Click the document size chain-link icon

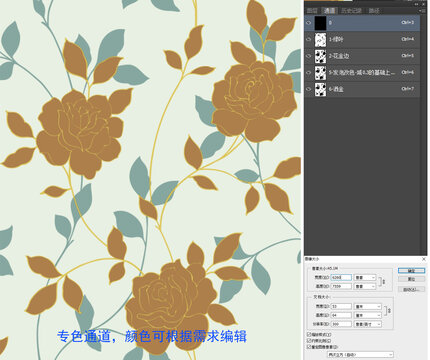[388, 311]
